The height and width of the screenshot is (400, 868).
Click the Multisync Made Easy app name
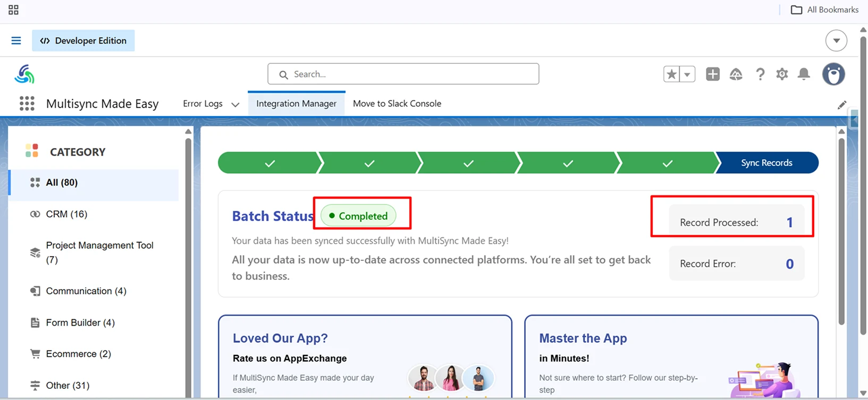[102, 104]
